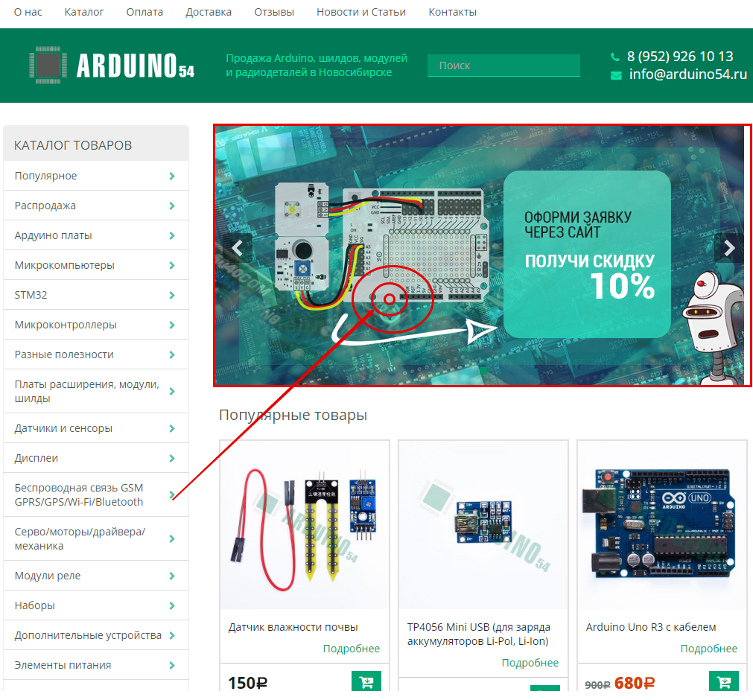Select Модули реле category
The height and width of the screenshot is (700, 753).
click(x=96, y=576)
